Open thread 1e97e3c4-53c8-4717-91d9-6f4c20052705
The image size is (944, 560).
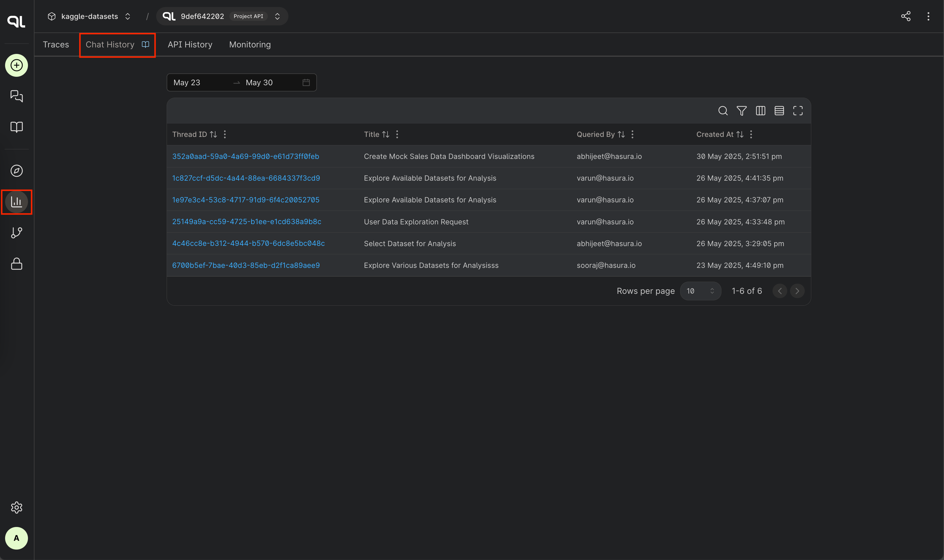click(x=246, y=200)
